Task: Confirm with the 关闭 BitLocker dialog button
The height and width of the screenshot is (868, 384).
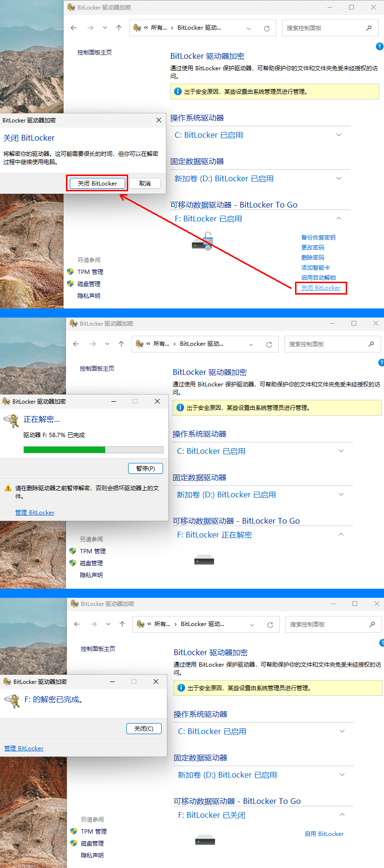Action: [x=97, y=183]
